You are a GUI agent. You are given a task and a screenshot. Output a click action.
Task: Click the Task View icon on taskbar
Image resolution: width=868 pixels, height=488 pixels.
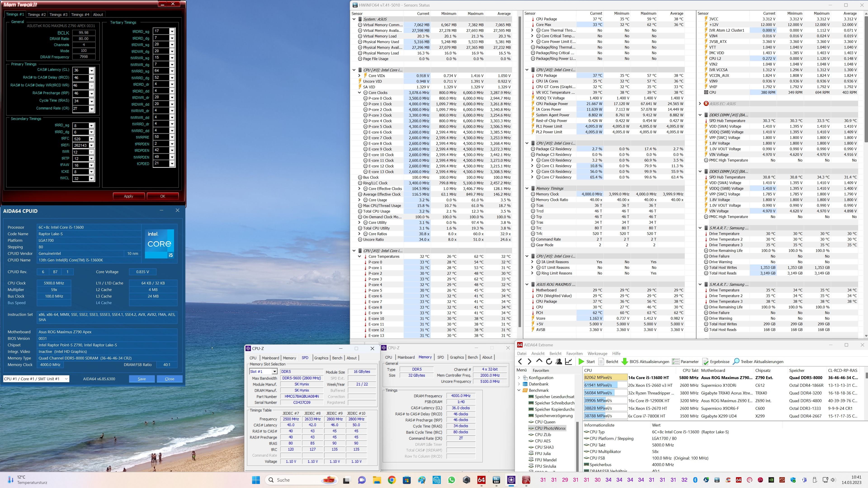346,480
